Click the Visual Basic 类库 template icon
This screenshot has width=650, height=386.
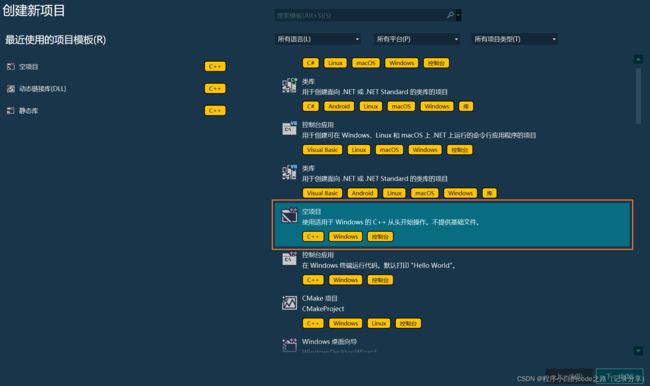click(289, 172)
